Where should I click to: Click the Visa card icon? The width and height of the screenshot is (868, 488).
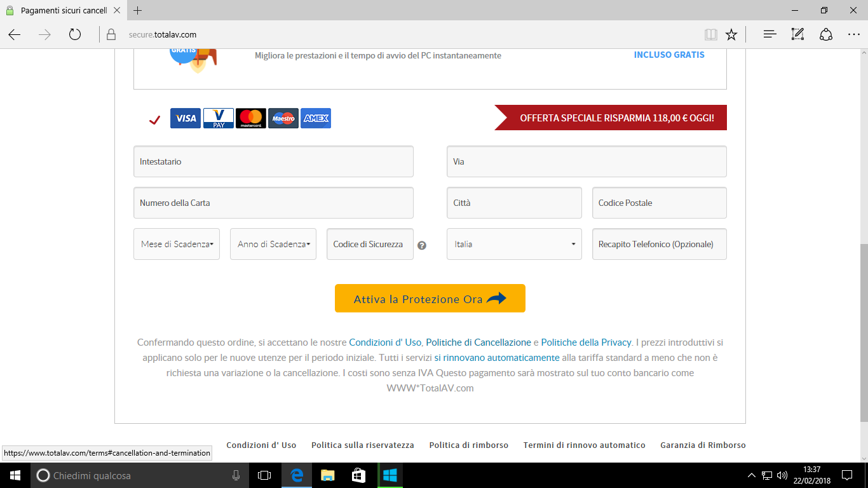point(185,118)
